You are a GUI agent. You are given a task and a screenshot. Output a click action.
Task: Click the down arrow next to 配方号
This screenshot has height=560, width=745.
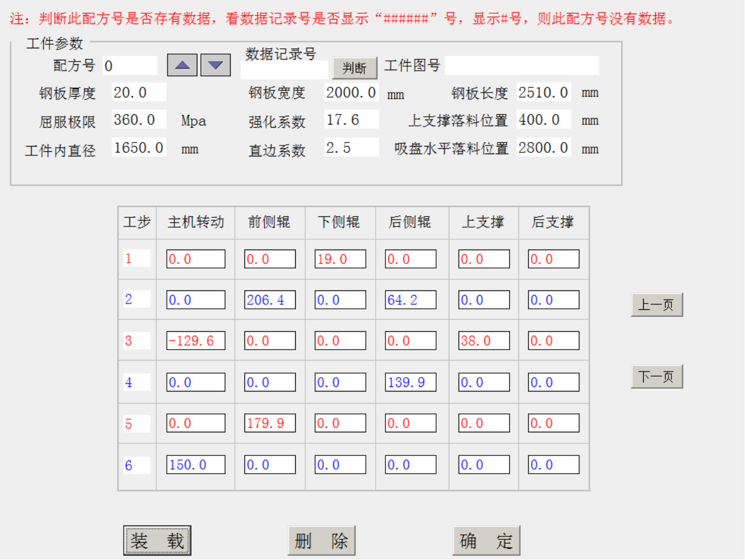(x=215, y=65)
